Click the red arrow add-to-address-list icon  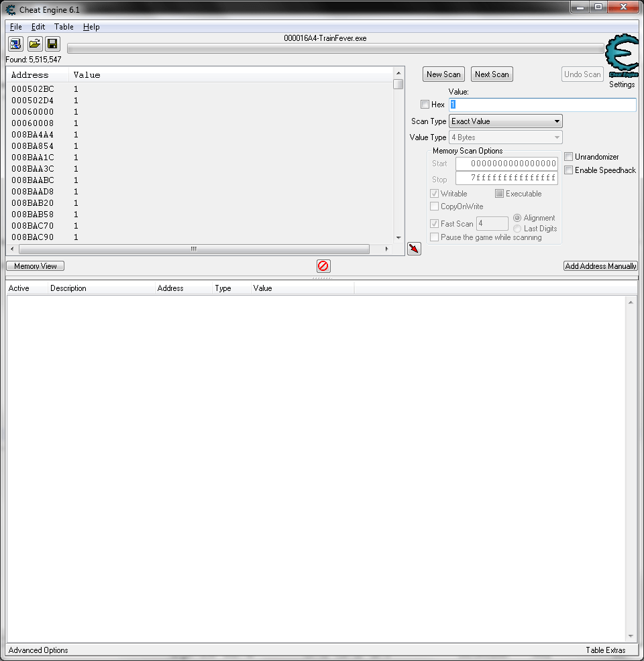[x=414, y=249]
